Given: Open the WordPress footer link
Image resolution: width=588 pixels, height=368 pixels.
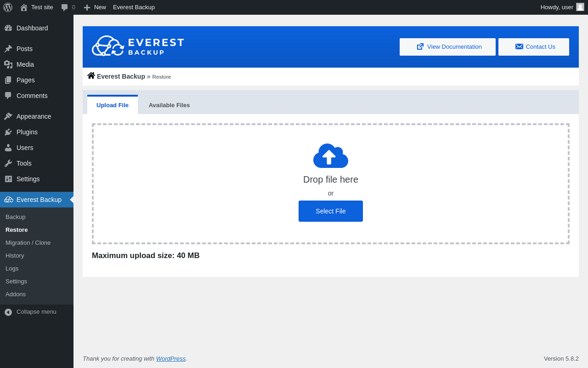Looking at the screenshot, I should click(x=171, y=358).
